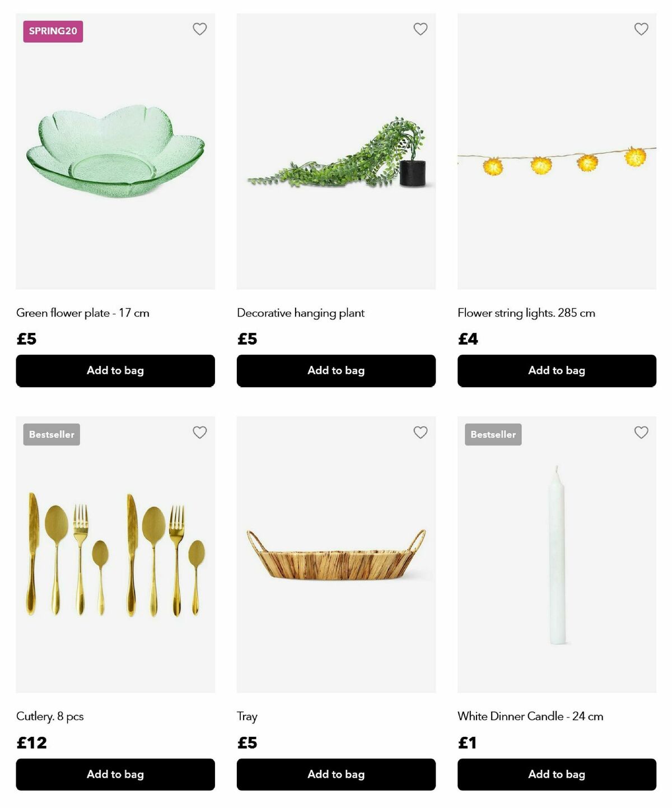Add the Green flower plate to bag

click(115, 370)
